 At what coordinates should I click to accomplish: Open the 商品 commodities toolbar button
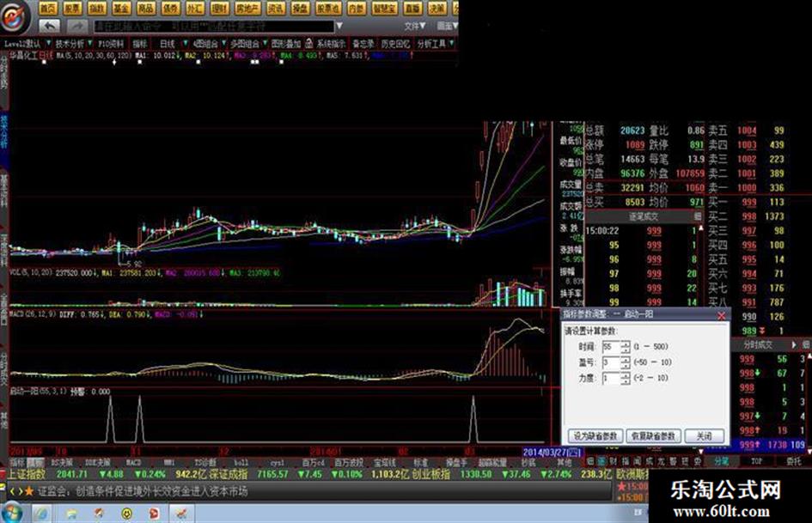(x=145, y=8)
